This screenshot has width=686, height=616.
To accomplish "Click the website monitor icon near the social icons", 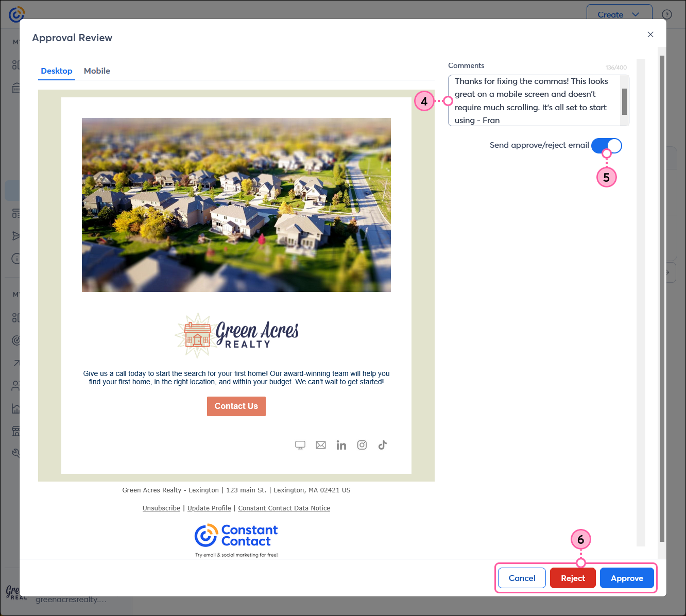I will coord(300,444).
